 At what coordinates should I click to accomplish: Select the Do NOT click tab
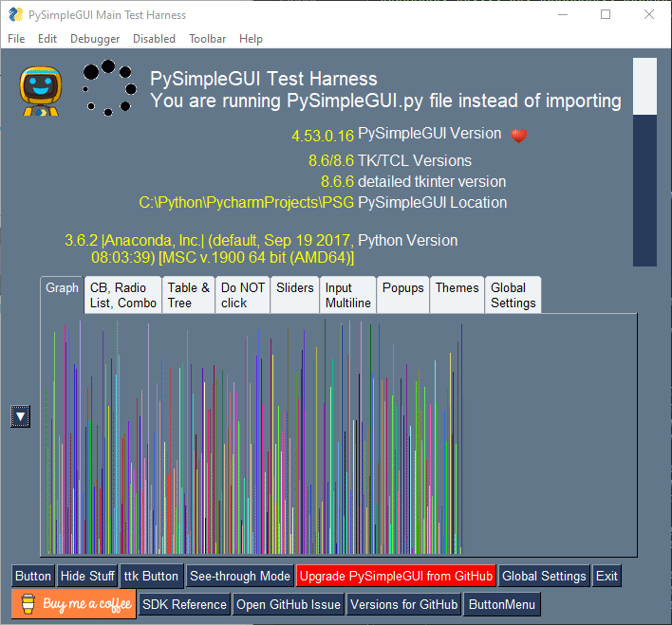click(x=243, y=295)
